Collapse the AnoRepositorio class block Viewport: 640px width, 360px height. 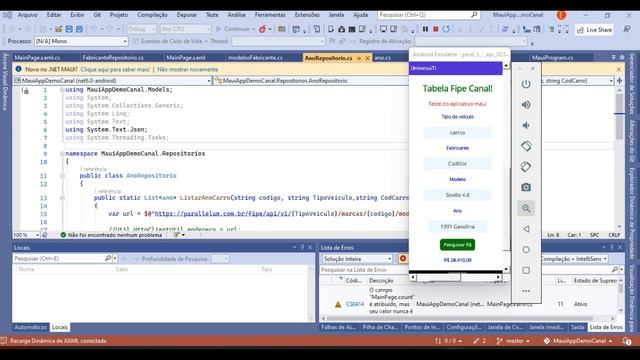[x=62, y=176]
